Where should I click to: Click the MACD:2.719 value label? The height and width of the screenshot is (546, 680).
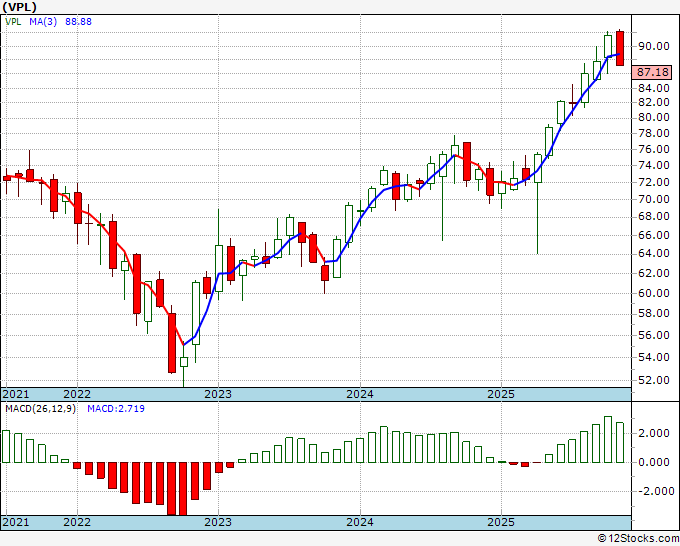116,409
